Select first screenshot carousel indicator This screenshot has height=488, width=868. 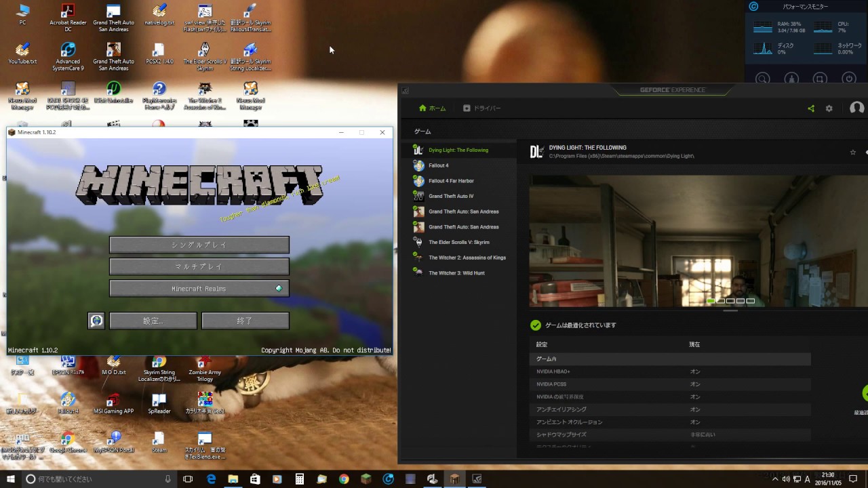tap(711, 301)
